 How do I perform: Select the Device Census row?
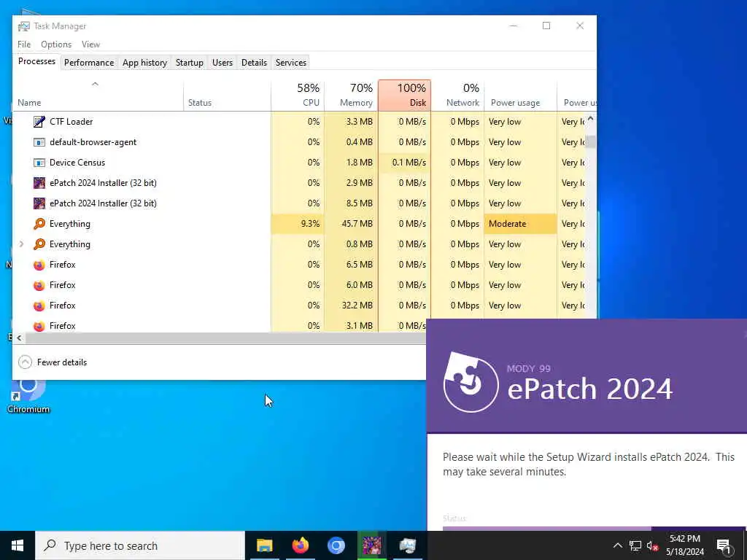pos(300,163)
